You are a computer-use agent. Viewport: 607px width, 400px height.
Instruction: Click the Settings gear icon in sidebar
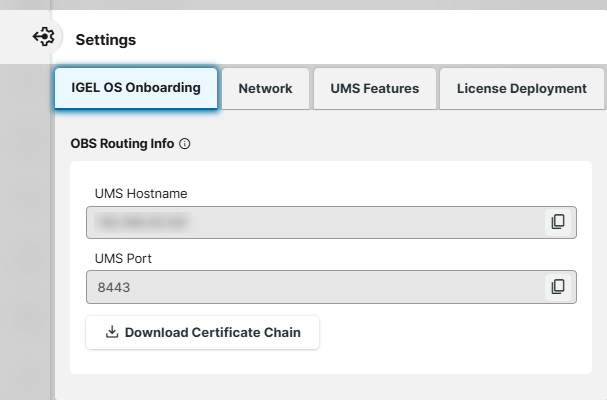tap(43, 37)
